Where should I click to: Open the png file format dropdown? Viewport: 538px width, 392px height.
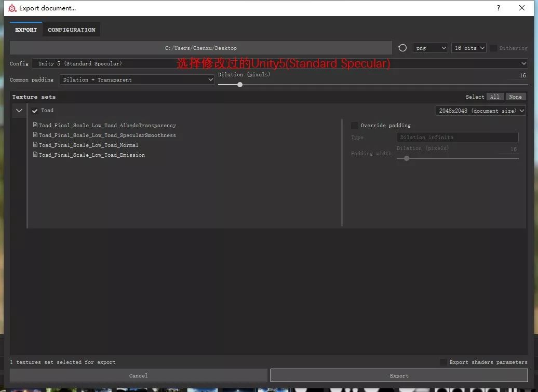pos(430,48)
